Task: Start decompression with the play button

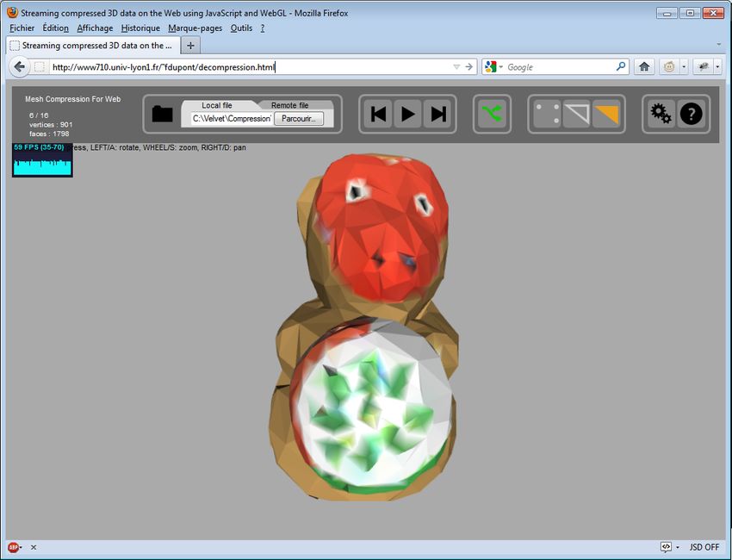Action: click(407, 114)
